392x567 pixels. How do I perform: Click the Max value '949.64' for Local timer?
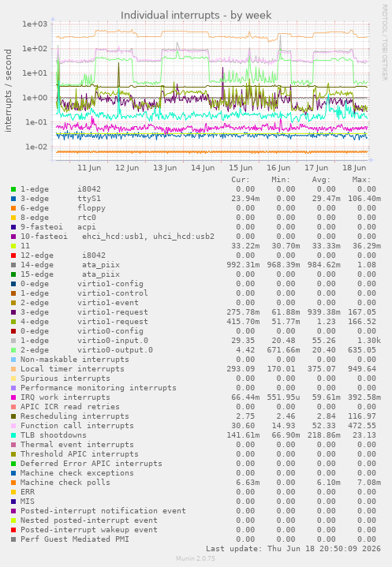click(x=362, y=369)
